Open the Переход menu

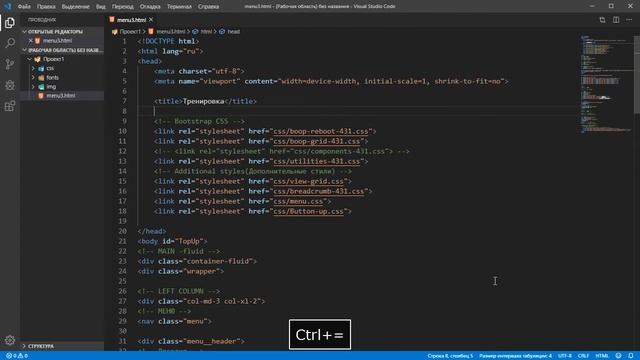coord(122,7)
